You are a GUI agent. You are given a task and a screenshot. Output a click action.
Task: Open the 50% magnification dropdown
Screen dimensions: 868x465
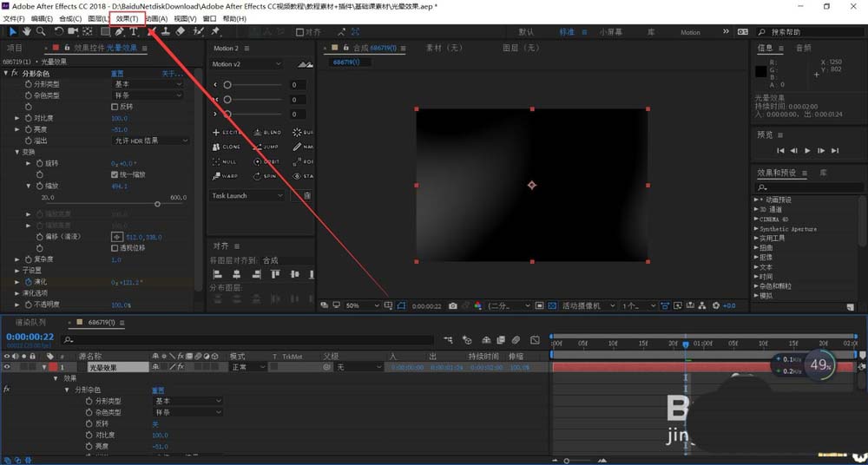point(363,305)
